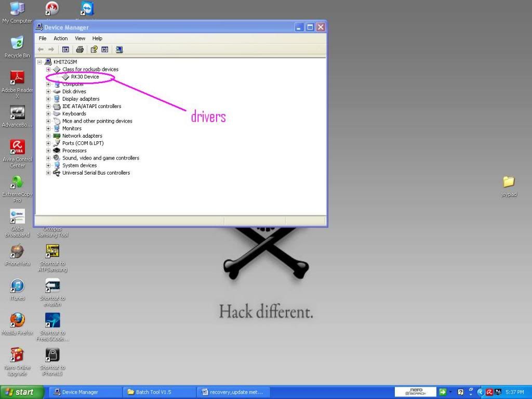This screenshot has width=532, height=399.
Task: Click the Print icon in Device Manager toolbar
Action: 79,49
